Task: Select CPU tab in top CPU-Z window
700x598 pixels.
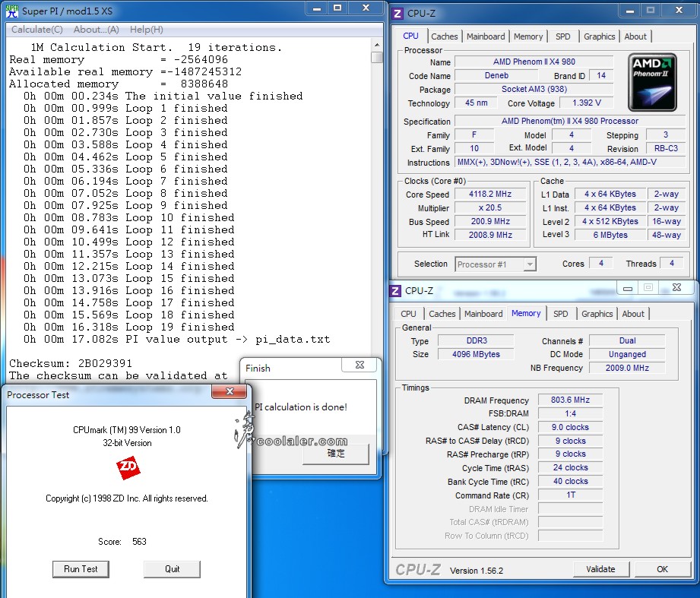Action: click(410, 36)
